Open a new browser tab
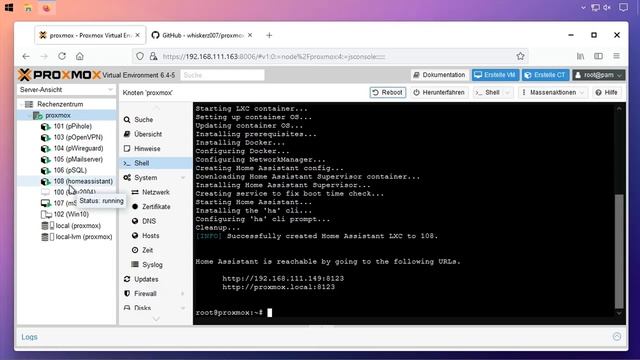 [x=269, y=36]
